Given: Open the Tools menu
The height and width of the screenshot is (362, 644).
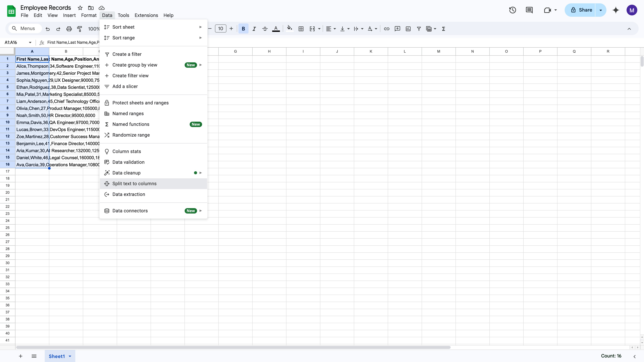Looking at the screenshot, I should point(123,15).
